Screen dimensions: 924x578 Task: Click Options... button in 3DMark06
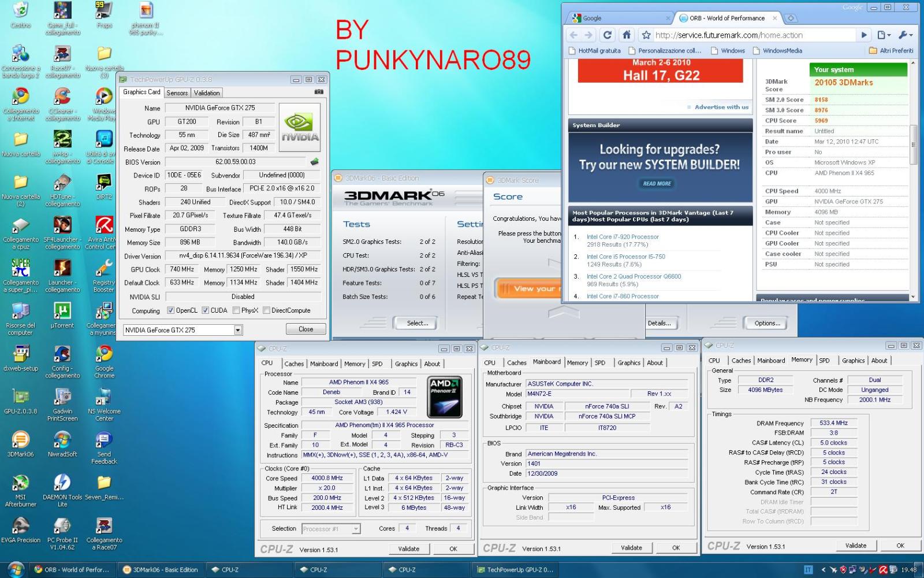[x=767, y=323]
